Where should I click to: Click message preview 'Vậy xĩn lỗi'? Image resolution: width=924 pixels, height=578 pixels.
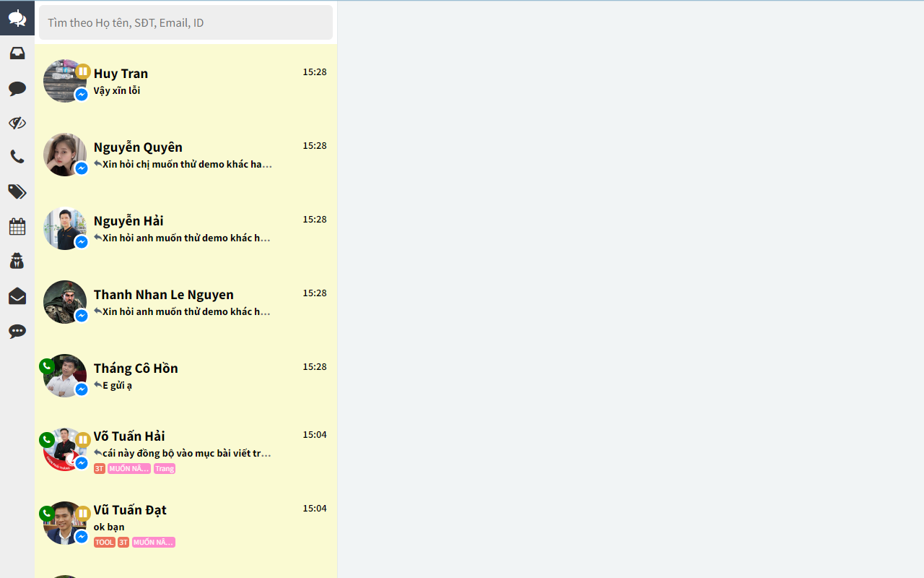click(x=117, y=90)
